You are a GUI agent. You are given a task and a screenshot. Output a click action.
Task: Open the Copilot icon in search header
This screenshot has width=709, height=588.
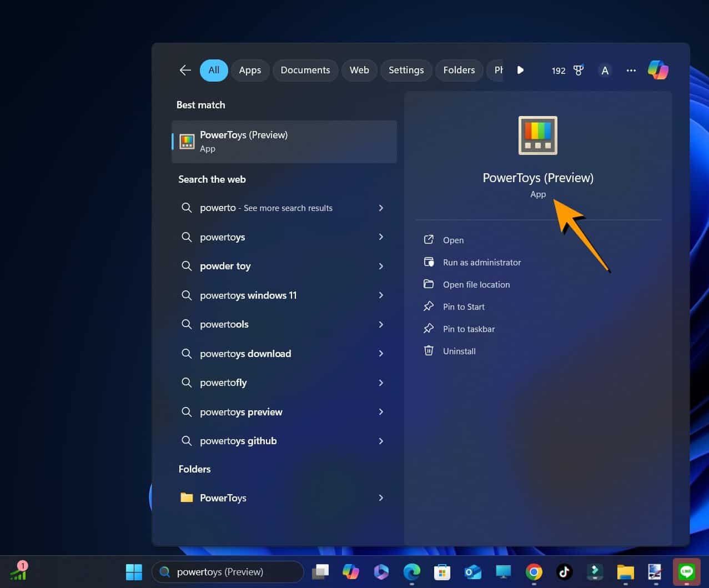(658, 70)
